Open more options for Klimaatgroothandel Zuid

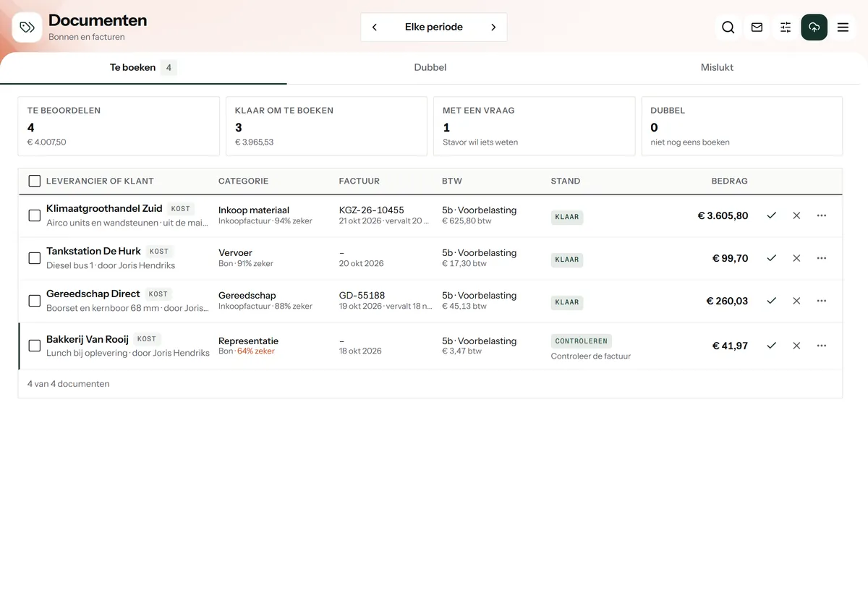(x=822, y=215)
